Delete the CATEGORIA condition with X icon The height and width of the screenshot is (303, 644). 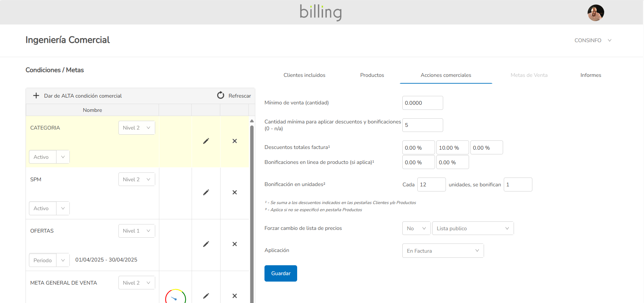[x=235, y=141]
